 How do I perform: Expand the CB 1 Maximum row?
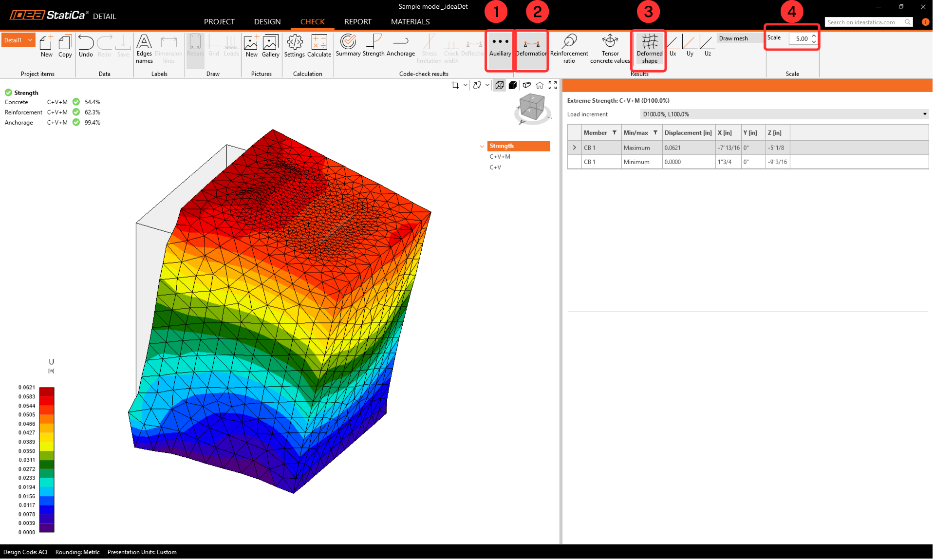(x=575, y=148)
